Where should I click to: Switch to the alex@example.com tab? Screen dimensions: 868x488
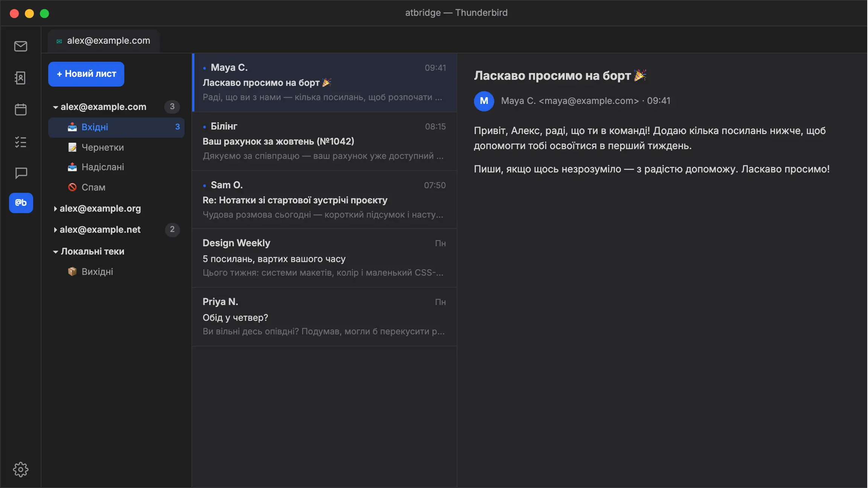click(x=104, y=41)
